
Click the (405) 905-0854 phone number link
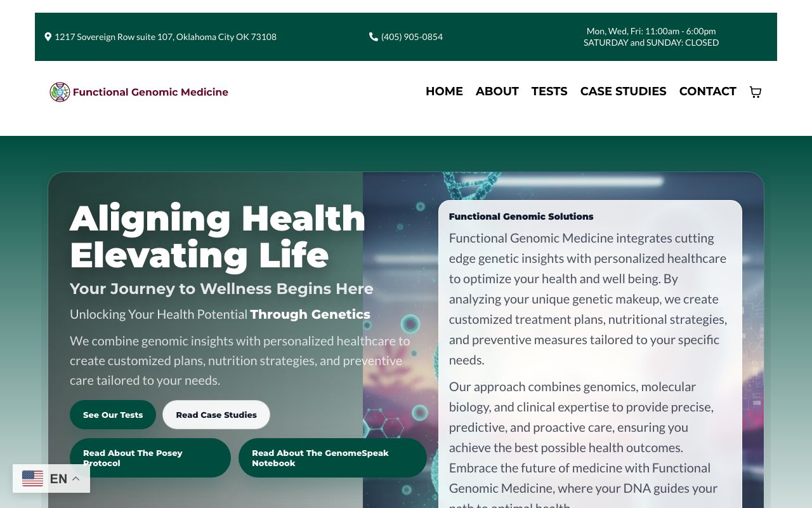(x=412, y=36)
